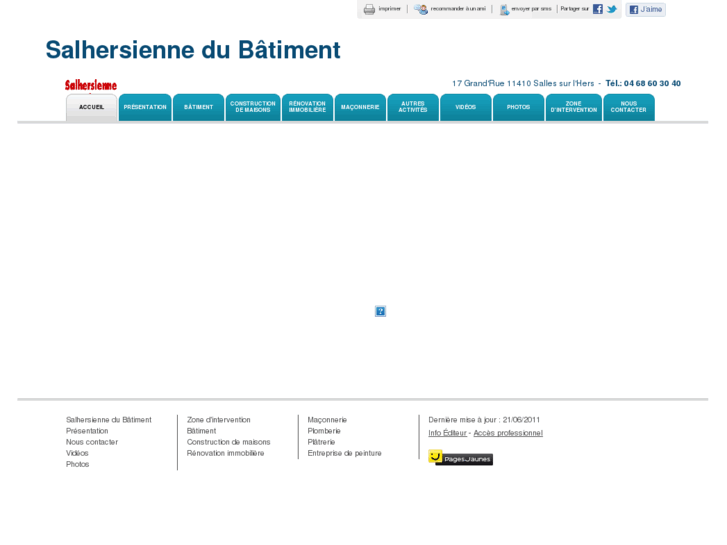Click the printer icon for imprimer

pos(369,9)
